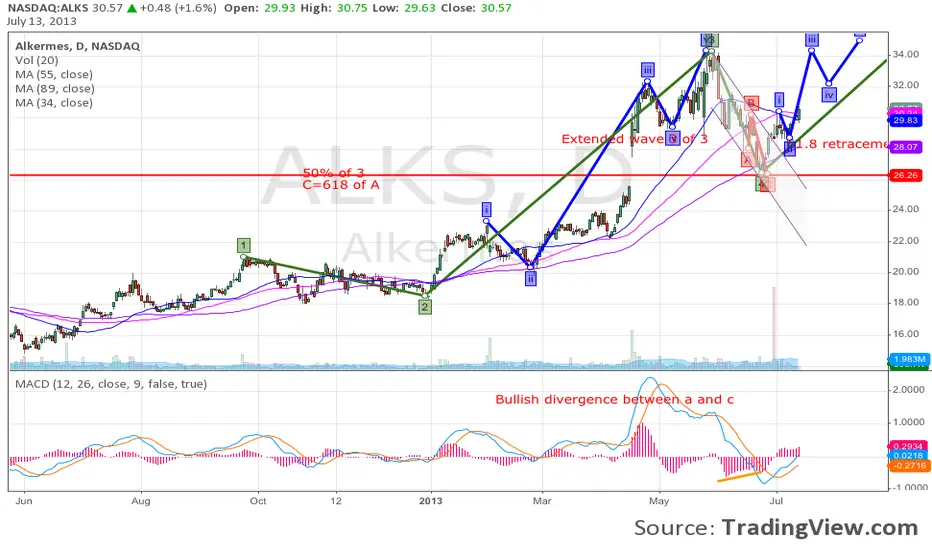Viewport: 932px width, 550px height.
Task: Select the 'Extended wave 3 of 3' annotation
Action: [x=635, y=139]
